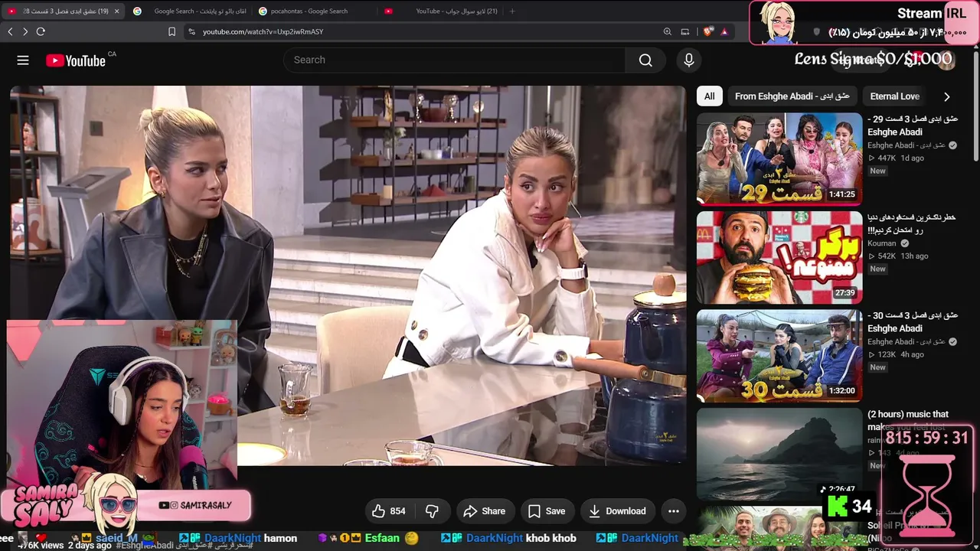Click the cast/screen icon in address bar
Screen dimensions: 980x551
(x=685, y=31)
